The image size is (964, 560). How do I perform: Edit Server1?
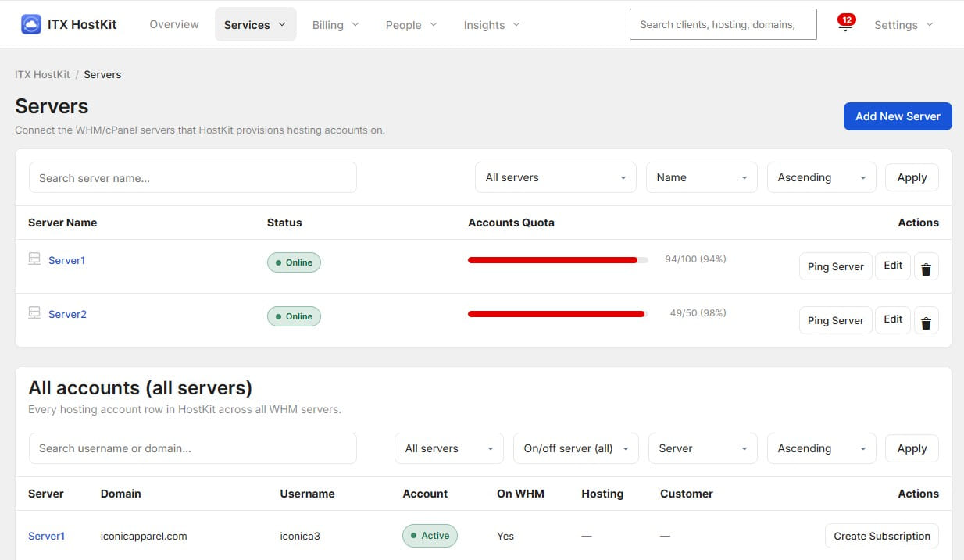(893, 266)
